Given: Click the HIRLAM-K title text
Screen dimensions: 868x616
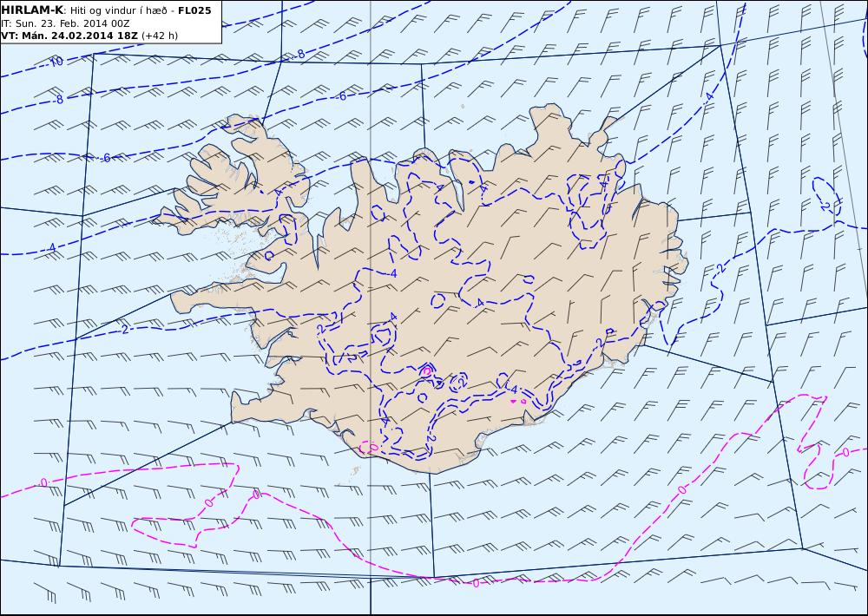Looking at the screenshot, I should (x=32, y=10).
